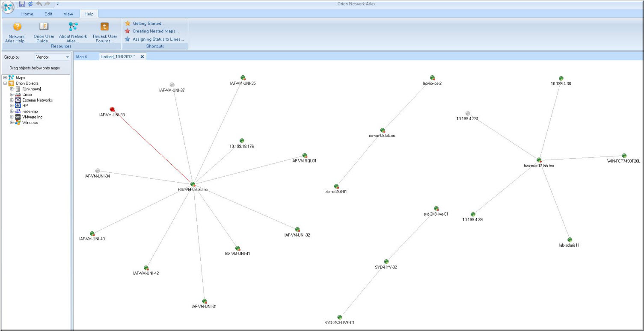This screenshot has height=331, width=644.
Task: Select the SYD-2K3-LIVE-01 node icon
Action: click(x=339, y=317)
